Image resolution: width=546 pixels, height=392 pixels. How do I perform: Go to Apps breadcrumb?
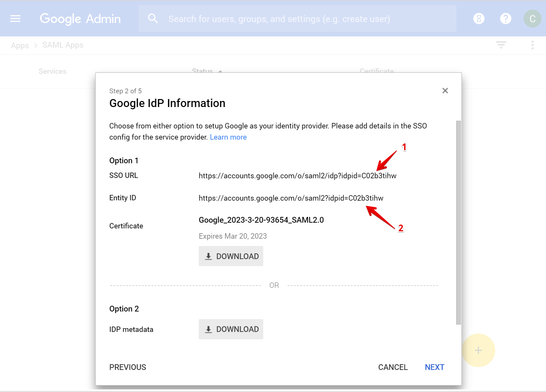click(20, 45)
